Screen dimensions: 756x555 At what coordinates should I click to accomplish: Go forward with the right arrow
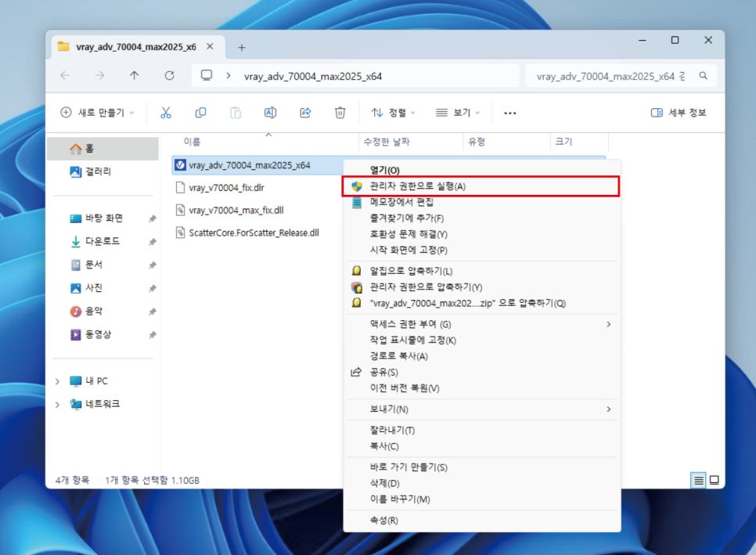click(x=99, y=75)
